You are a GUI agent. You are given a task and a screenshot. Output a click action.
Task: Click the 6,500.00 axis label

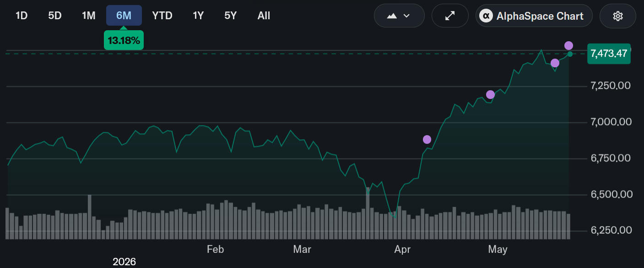[x=611, y=194]
